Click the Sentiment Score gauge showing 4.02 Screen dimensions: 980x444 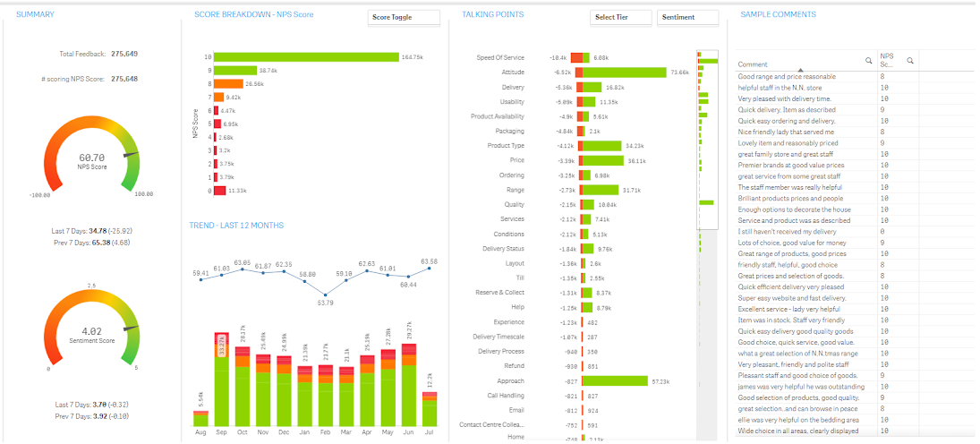pos(92,329)
